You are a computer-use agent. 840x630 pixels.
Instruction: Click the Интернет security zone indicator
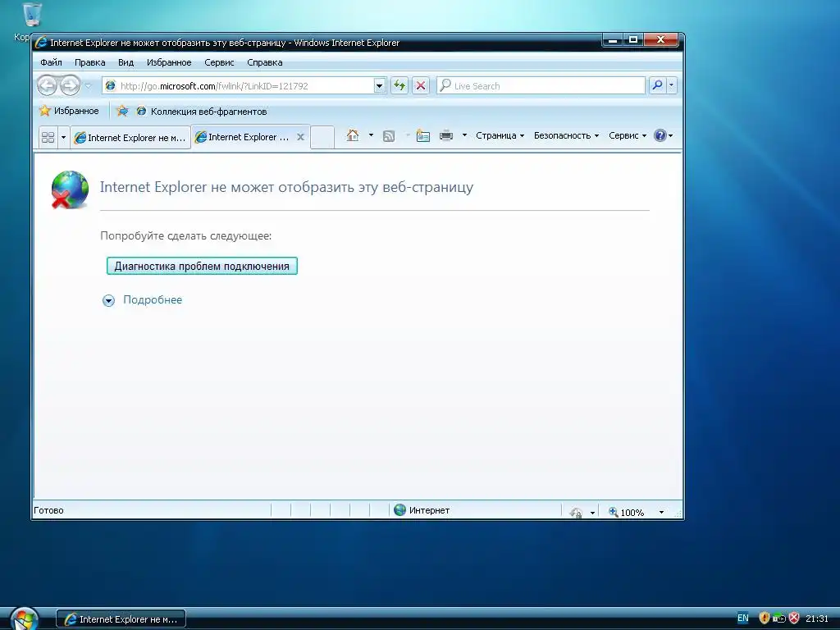coord(422,510)
